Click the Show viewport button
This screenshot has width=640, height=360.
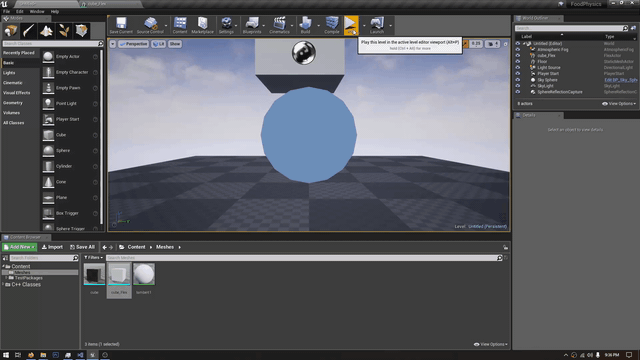click(x=175, y=44)
